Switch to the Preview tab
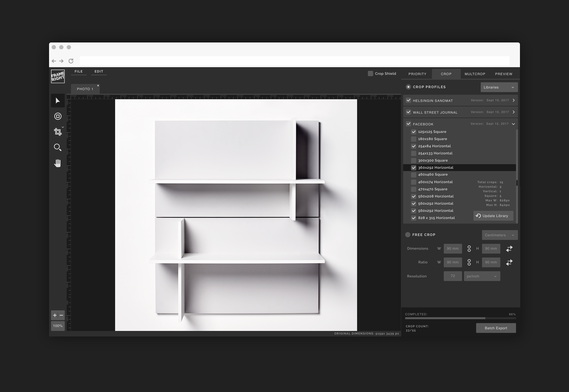This screenshot has width=569, height=392. coord(504,74)
